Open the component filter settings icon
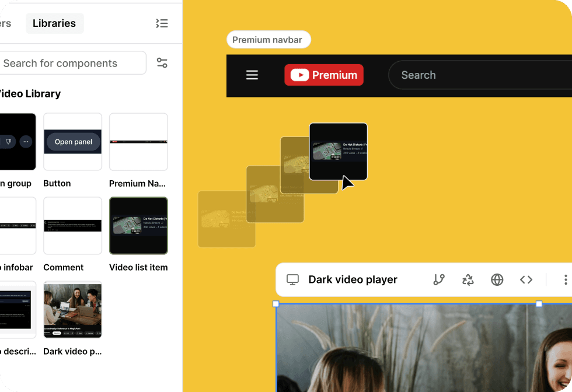 162,63
